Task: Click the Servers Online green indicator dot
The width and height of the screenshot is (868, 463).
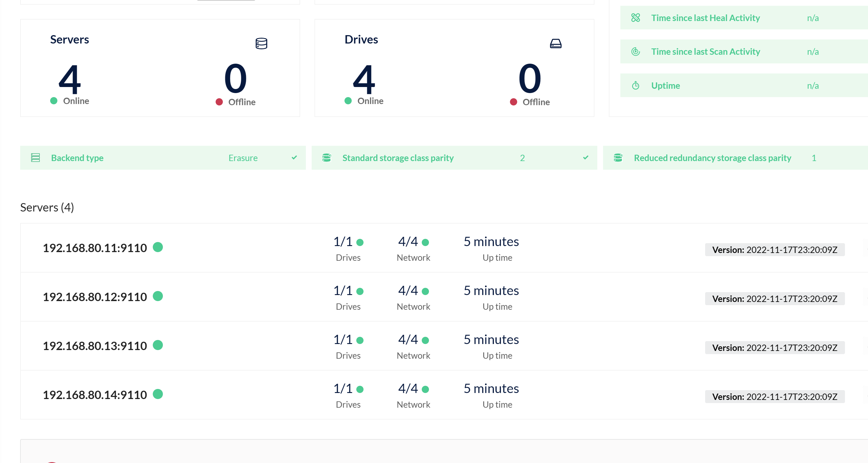Action: 54,101
